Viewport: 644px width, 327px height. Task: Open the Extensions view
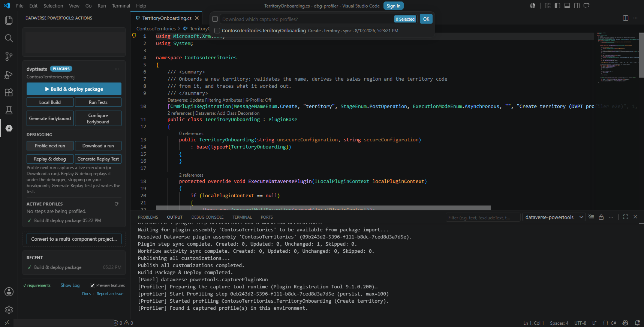(9, 92)
